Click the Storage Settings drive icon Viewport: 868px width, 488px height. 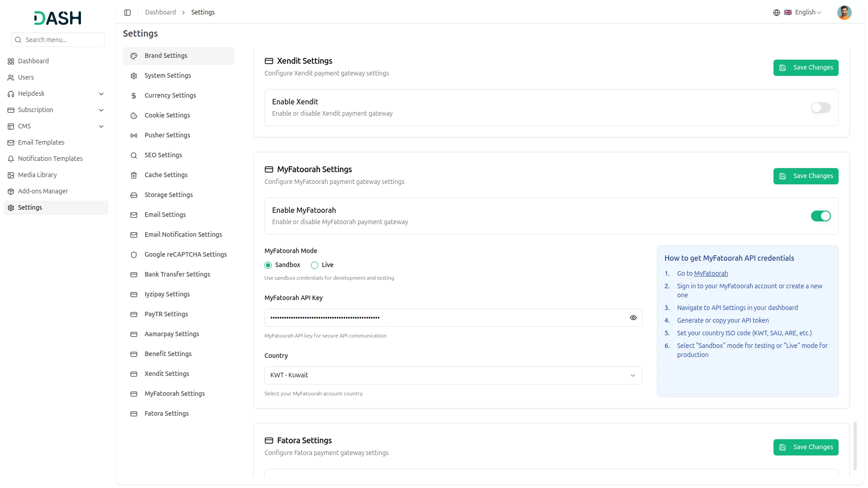pos(134,195)
